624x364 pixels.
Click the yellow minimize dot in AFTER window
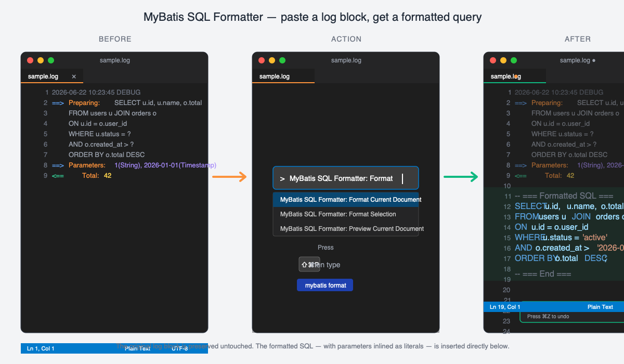[x=503, y=60]
